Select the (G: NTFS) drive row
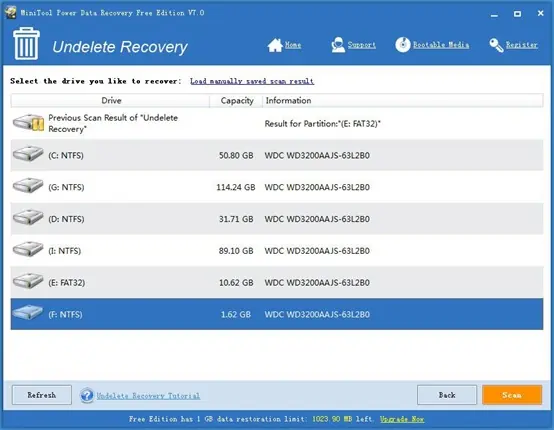The height and width of the screenshot is (430, 554). pos(277,187)
